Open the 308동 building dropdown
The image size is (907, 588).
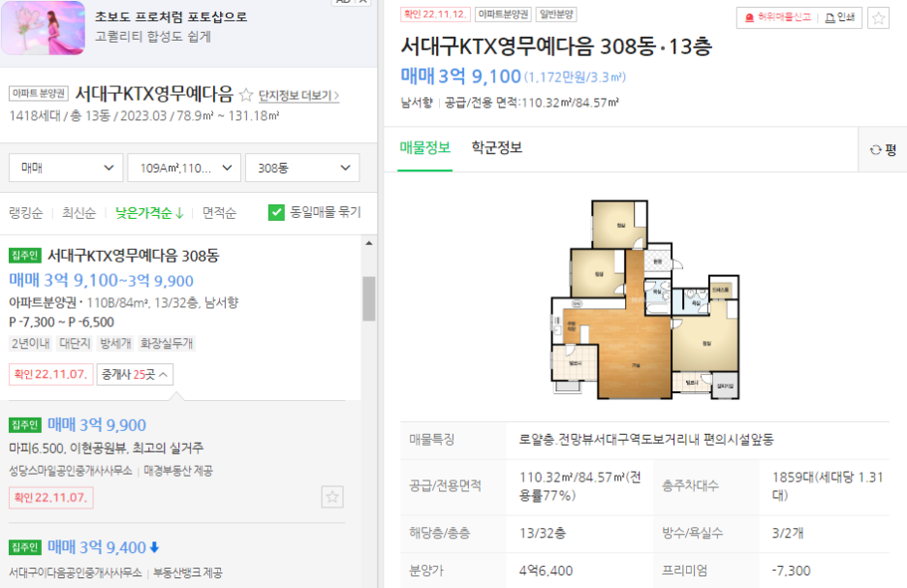click(302, 168)
